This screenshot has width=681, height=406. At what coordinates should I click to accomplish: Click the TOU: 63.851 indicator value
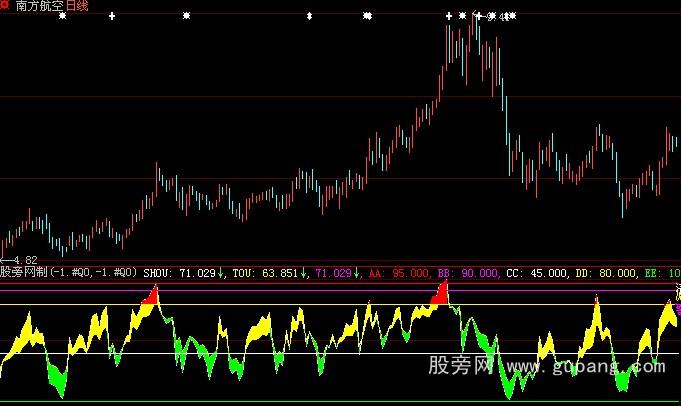click(x=265, y=273)
